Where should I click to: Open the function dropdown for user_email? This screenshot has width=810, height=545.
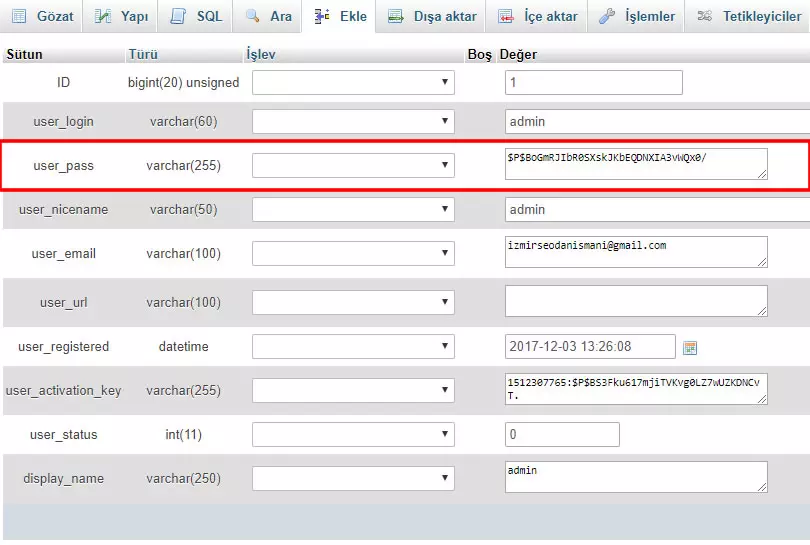(353, 254)
